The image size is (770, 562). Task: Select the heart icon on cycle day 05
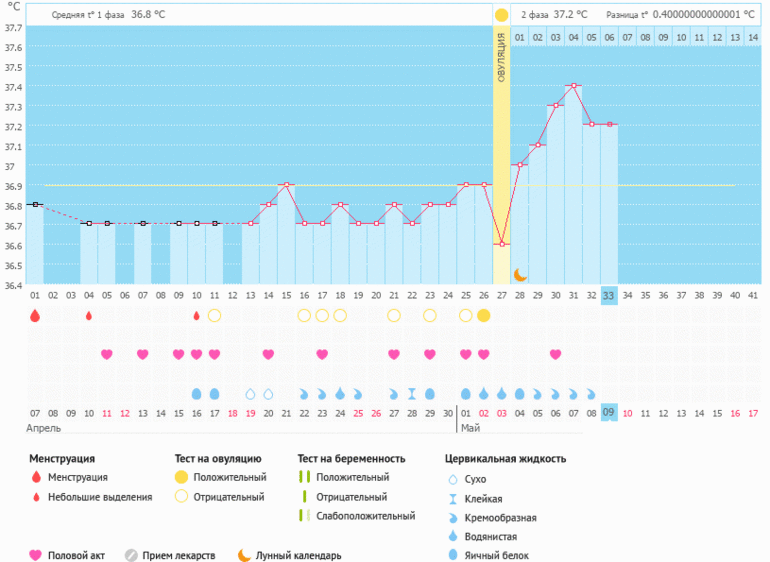pos(107,354)
